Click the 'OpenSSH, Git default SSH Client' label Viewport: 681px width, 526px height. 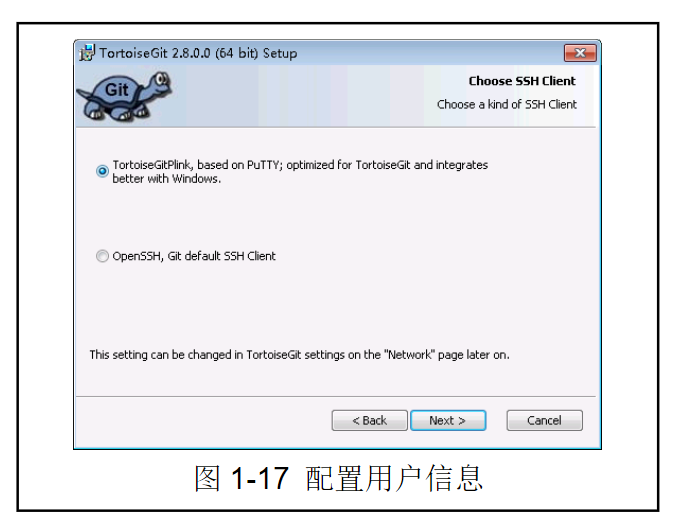[194, 256]
